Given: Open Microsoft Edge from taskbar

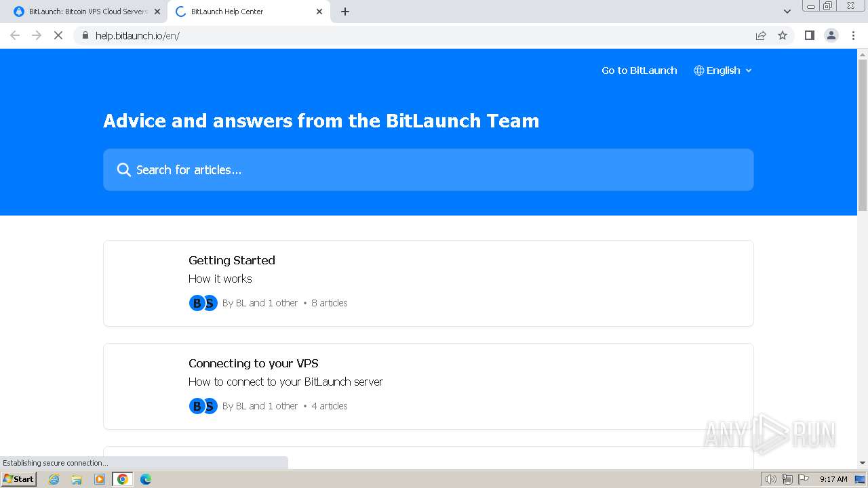Looking at the screenshot, I should 145,479.
